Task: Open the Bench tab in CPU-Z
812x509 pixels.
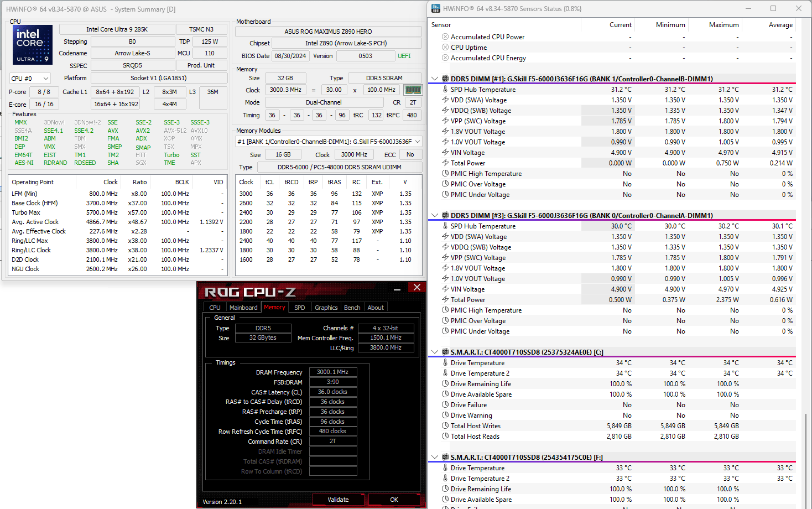Action: tap(352, 308)
